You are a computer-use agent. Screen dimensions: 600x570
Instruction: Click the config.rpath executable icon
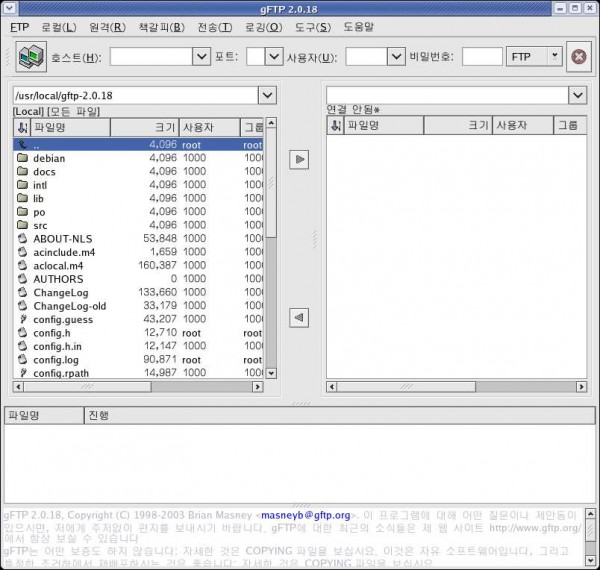coord(23,372)
